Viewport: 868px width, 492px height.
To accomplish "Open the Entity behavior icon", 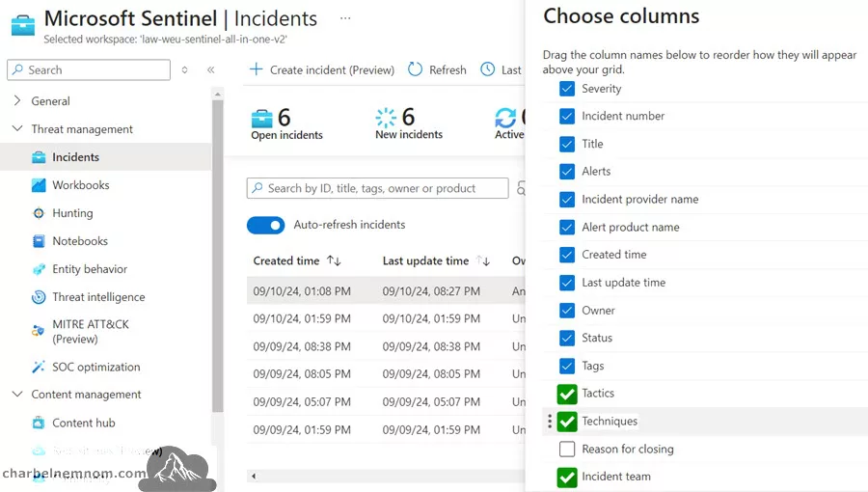I will tap(39, 269).
